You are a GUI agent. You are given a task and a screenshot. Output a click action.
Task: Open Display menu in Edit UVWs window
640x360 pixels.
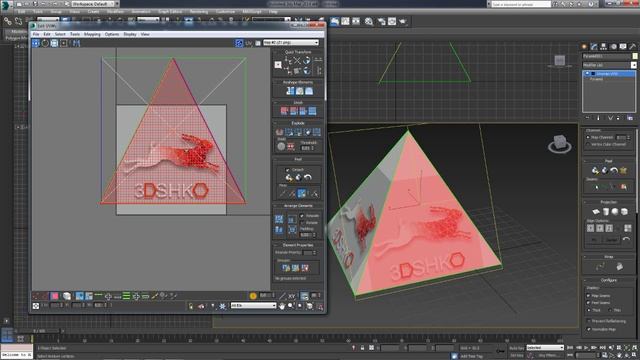click(130, 34)
